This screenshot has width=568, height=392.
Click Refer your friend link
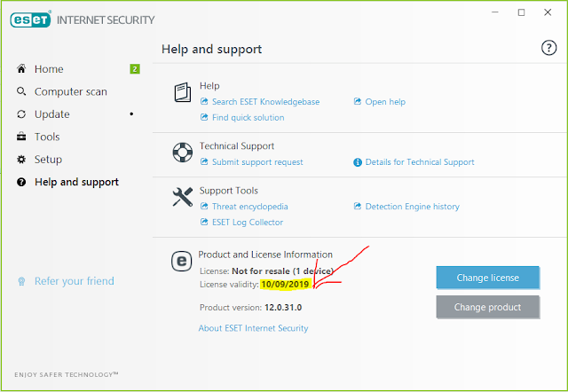75,281
